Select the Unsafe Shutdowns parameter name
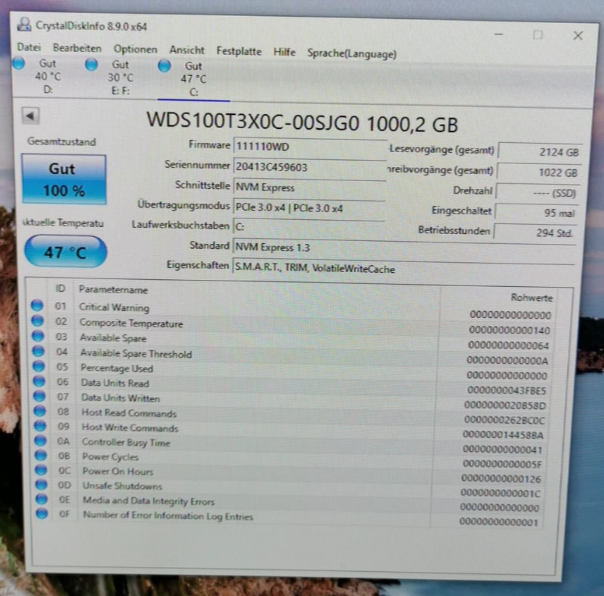The image size is (604, 596). (x=122, y=486)
